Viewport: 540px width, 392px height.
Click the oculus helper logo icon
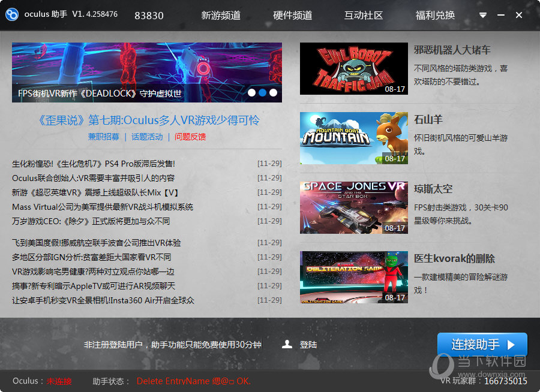point(12,14)
